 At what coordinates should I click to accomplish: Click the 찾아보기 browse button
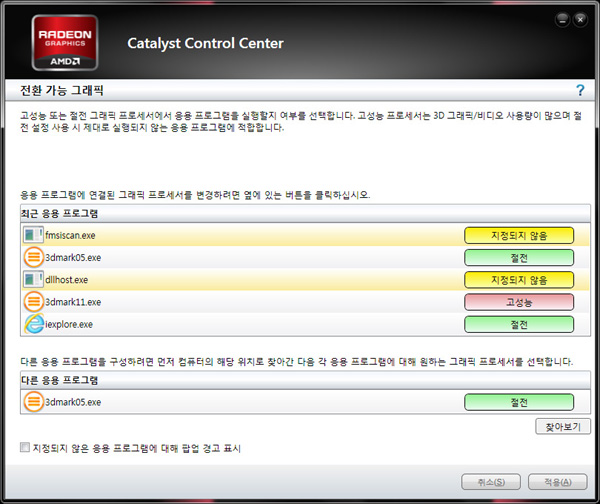coord(563,426)
